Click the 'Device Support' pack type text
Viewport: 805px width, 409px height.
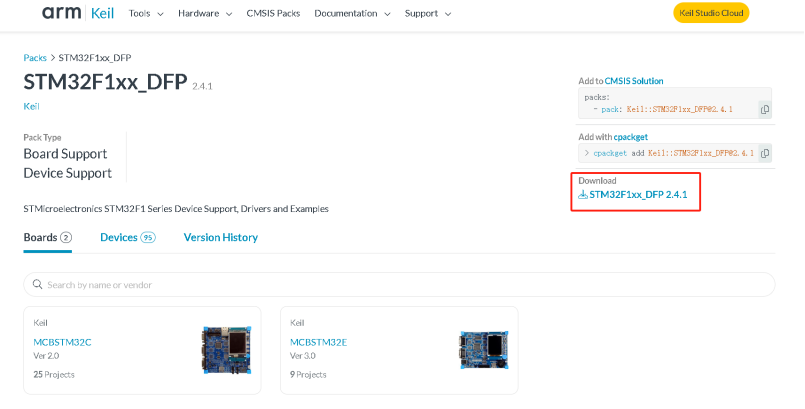(x=68, y=173)
